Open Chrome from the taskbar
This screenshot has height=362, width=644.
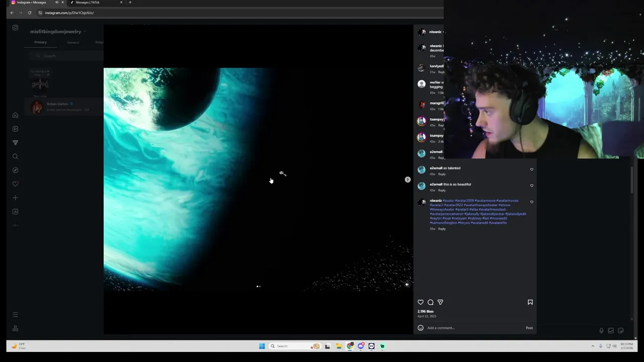[x=350, y=346]
